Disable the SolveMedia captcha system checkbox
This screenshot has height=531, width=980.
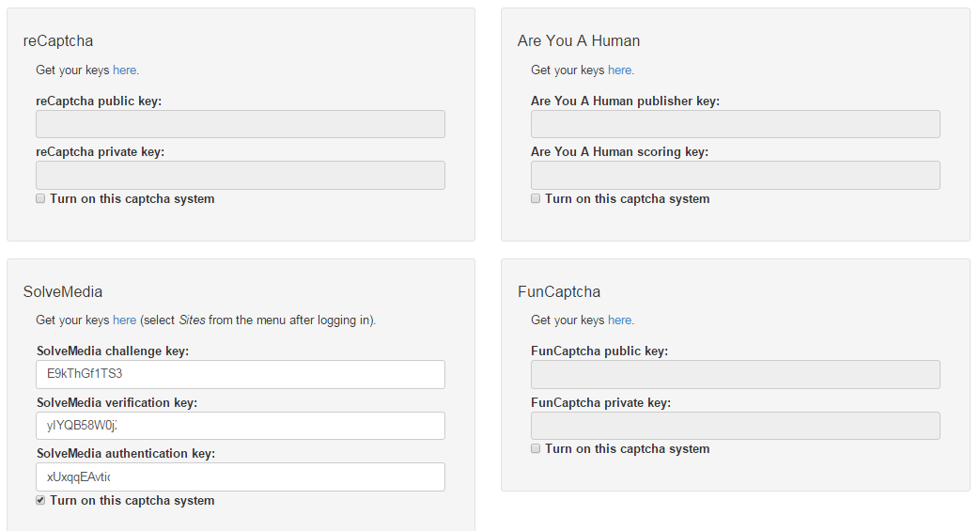coord(40,500)
